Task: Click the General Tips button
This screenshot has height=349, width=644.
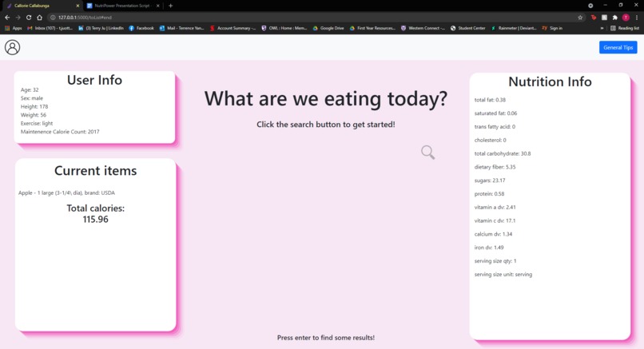Action: (618, 48)
